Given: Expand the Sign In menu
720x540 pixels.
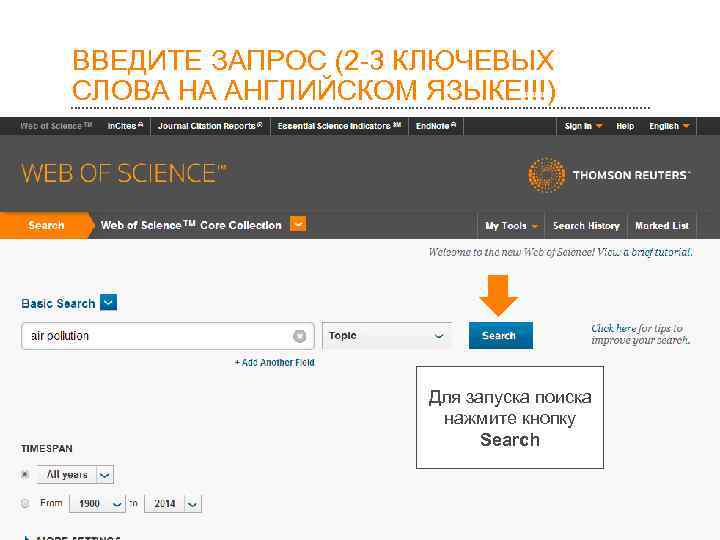Looking at the screenshot, I should click(x=583, y=126).
